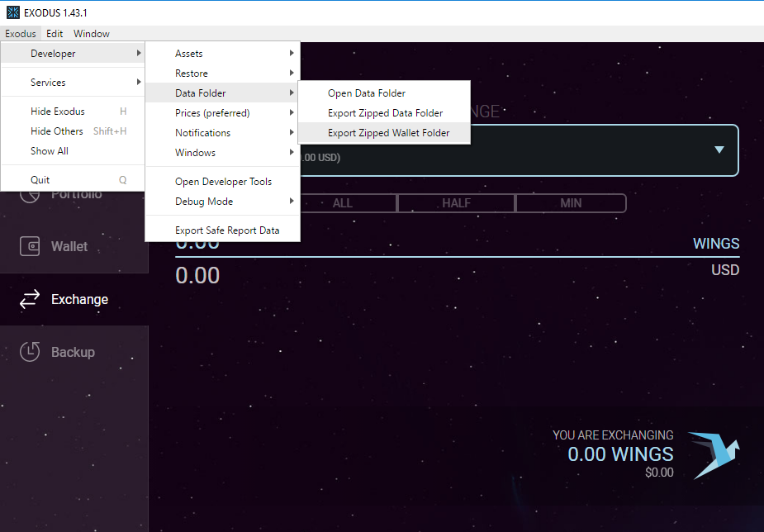
Task: Select Open Developer Tools
Action: coord(223,181)
